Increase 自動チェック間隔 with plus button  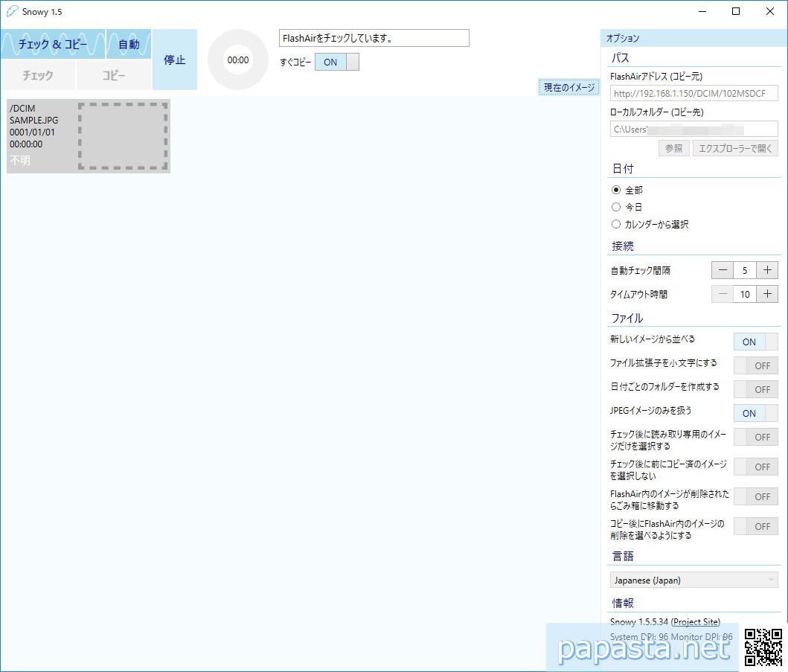click(x=767, y=271)
